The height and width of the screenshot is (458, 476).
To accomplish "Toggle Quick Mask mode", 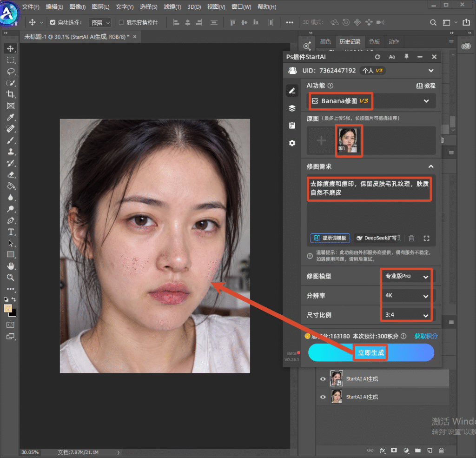I will [x=10, y=325].
